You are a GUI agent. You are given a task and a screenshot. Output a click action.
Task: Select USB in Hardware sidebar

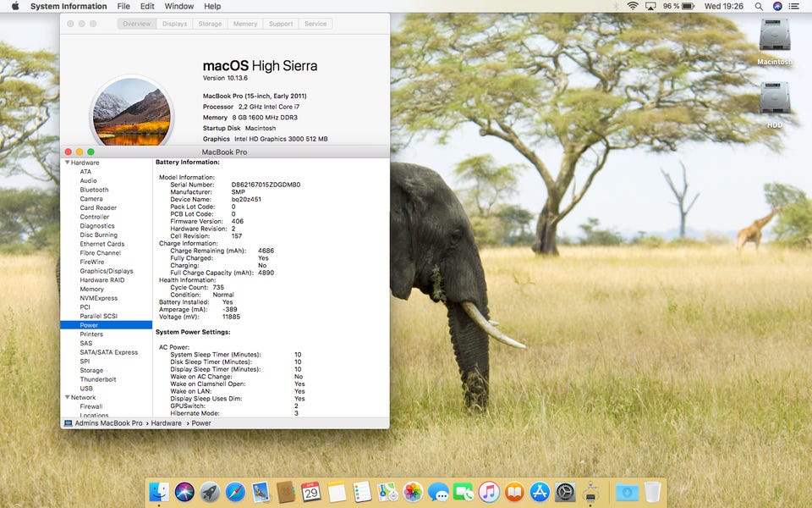click(x=86, y=389)
